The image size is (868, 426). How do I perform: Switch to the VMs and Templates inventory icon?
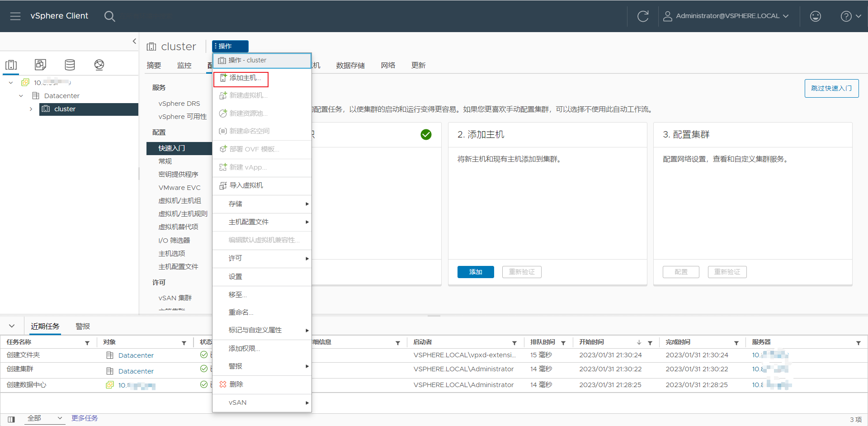40,65
